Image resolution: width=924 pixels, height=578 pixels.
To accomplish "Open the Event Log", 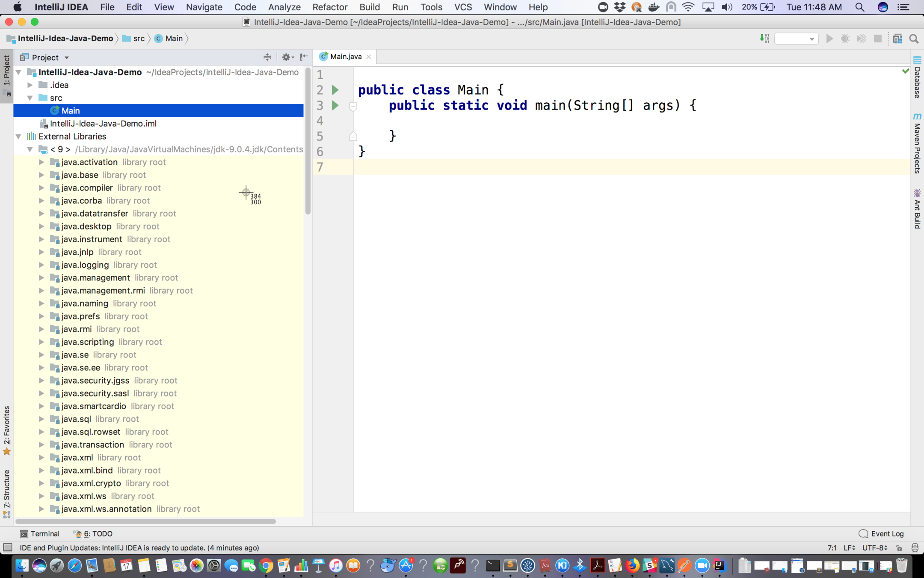I will 881,533.
